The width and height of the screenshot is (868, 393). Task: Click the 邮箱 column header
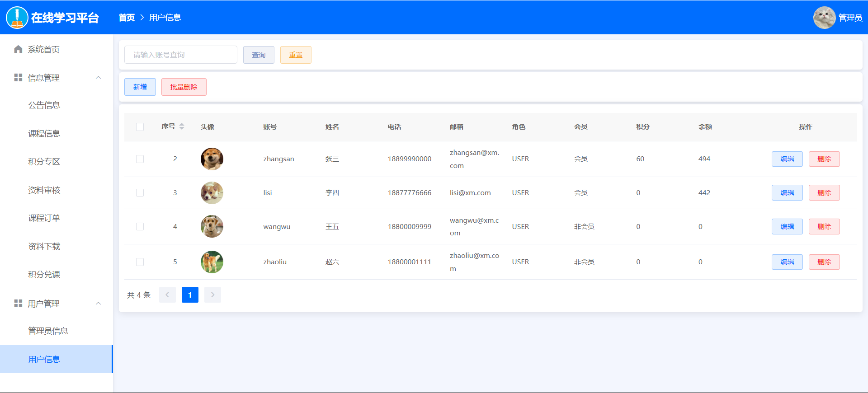[457, 127]
